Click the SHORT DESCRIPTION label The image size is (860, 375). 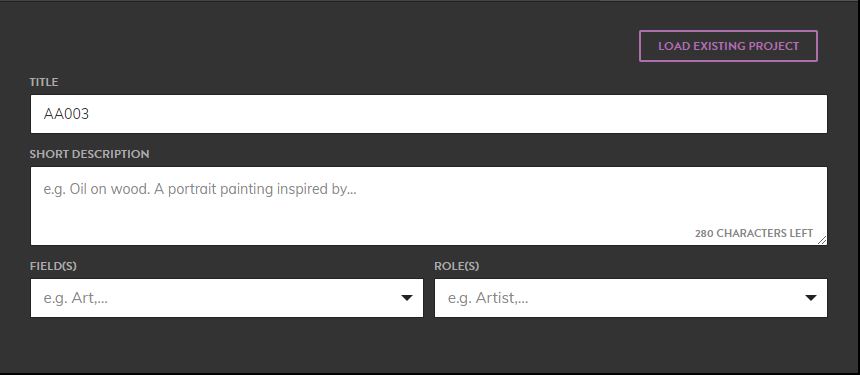pos(89,154)
